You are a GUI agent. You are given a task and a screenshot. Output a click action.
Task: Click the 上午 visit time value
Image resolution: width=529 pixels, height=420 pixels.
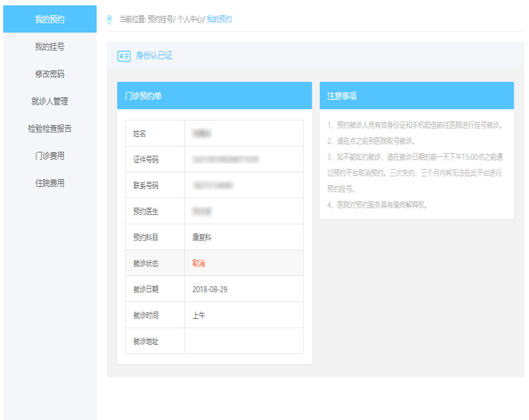point(199,315)
